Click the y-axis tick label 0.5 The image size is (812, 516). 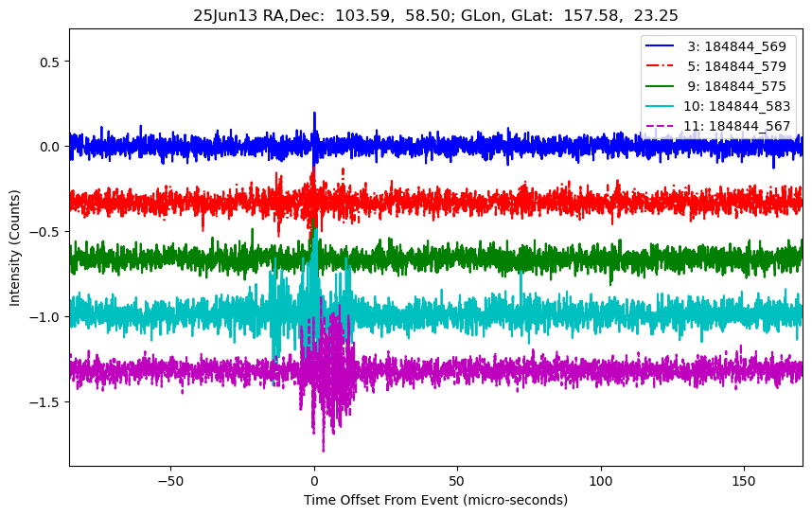(x=49, y=62)
